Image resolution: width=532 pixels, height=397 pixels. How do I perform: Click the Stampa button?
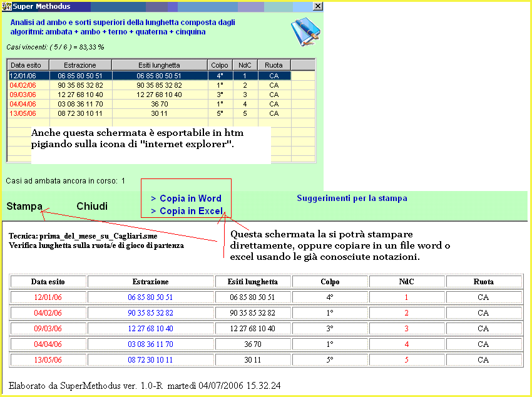click(24, 206)
